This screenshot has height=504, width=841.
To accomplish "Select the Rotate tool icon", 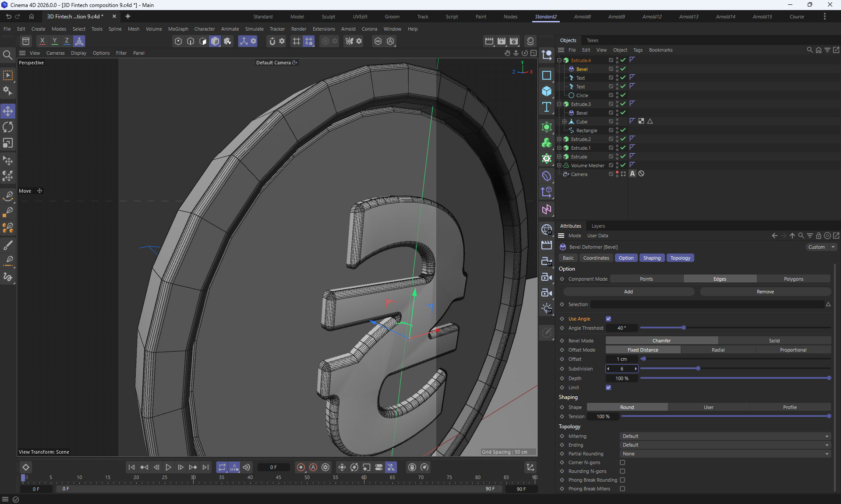I will 8,127.
